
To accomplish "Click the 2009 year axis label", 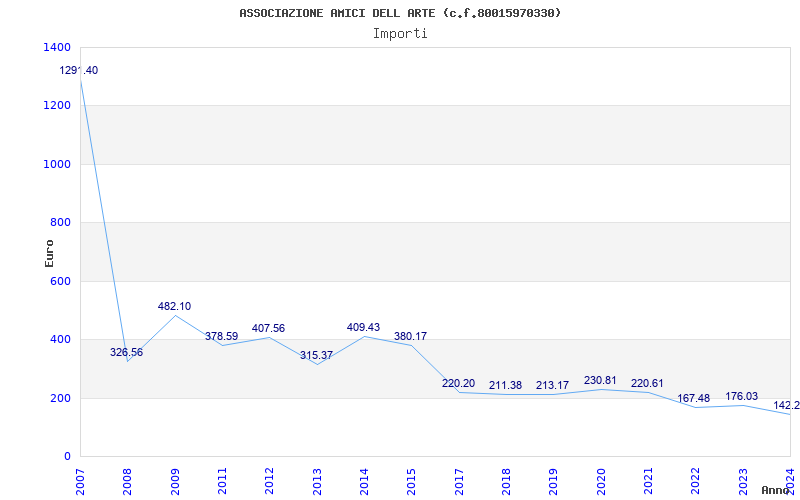I will [175, 482].
